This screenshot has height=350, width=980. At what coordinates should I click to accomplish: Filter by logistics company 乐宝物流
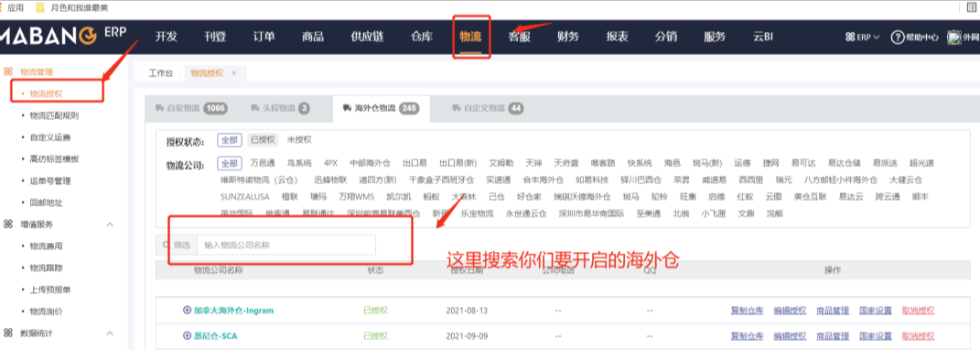pyautogui.click(x=477, y=213)
